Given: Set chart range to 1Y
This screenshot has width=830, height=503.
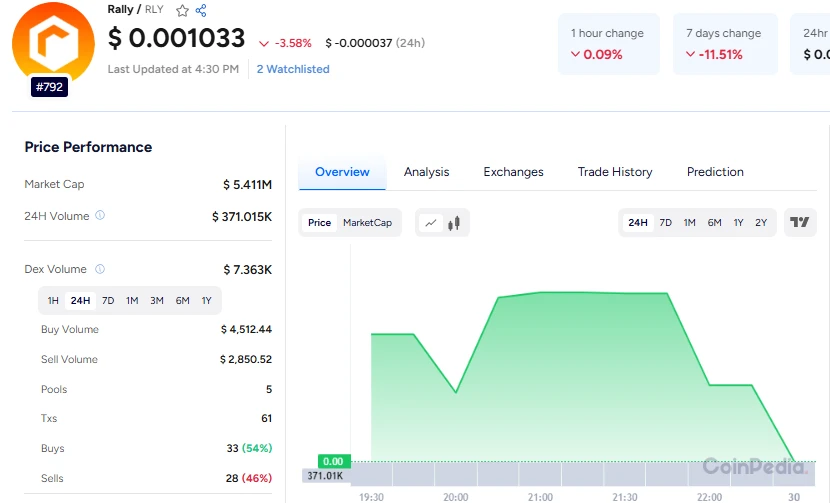Looking at the screenshot, I should coord(738,223).
